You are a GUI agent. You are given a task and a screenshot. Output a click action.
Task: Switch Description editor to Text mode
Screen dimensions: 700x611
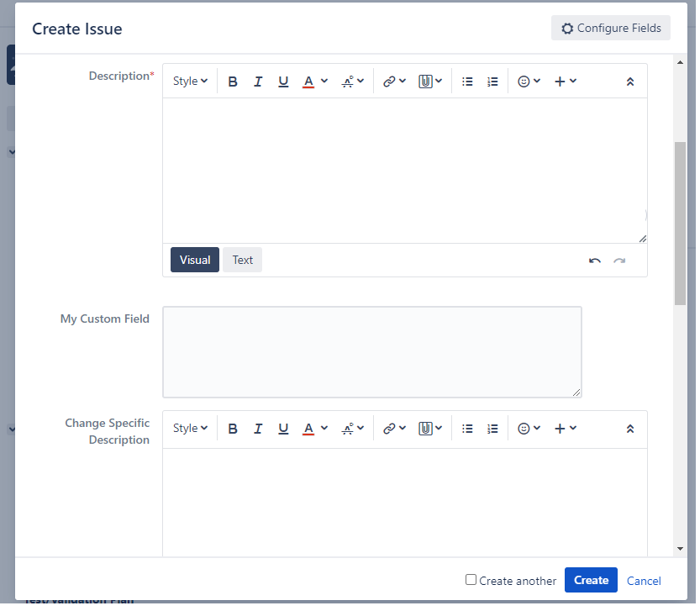point(243,261)
